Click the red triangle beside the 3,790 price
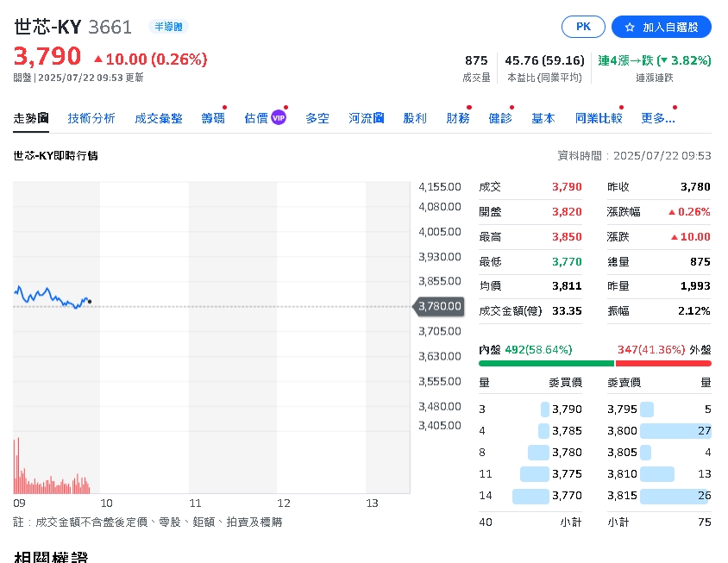 tap(97, 60)
